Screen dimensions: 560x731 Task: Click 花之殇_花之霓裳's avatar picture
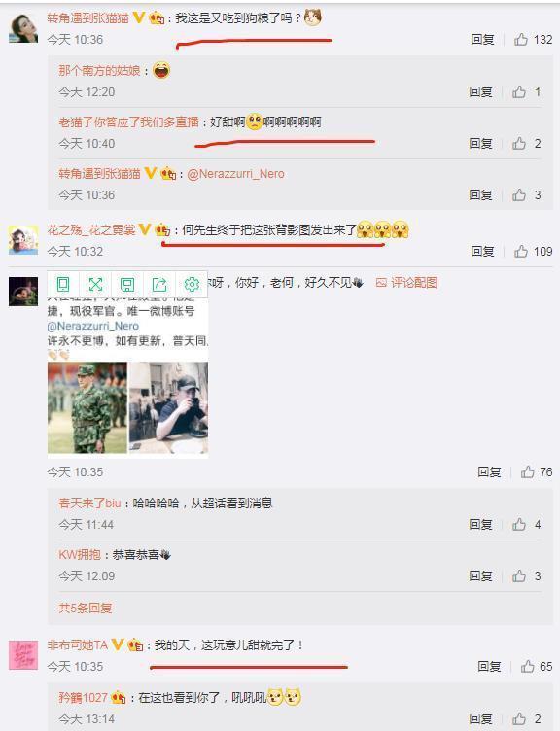click(23, 240)
